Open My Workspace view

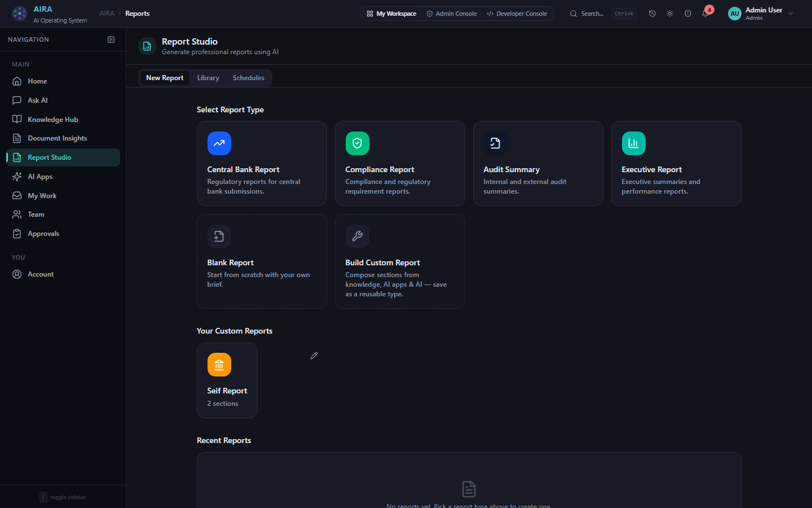[391, 14]
